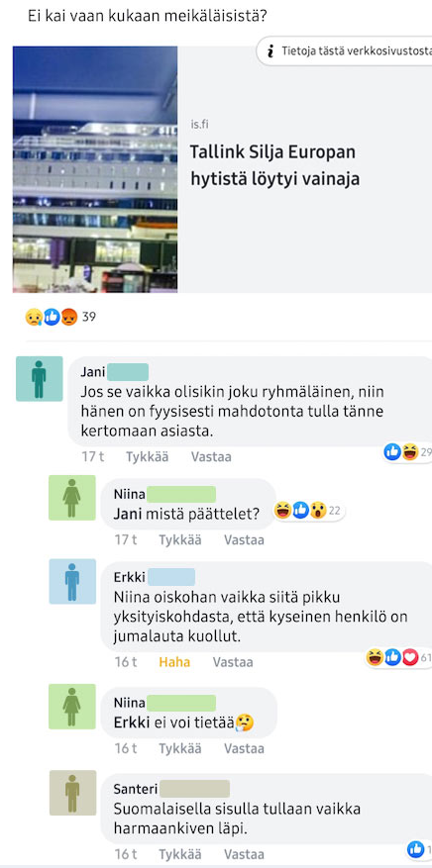Toggle the Haha reaction on Erkki's comment
This screenshot has height=868, width=432.
174,662
